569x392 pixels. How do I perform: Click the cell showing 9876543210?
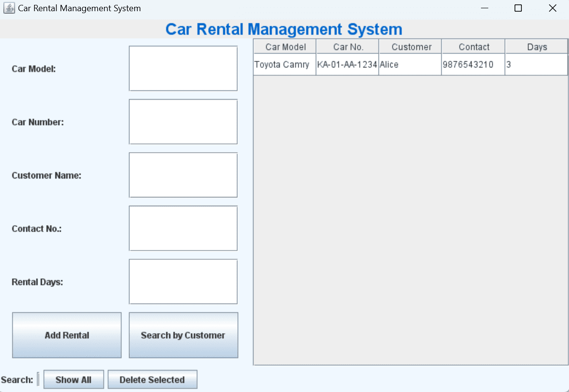(x=473, y=64)
